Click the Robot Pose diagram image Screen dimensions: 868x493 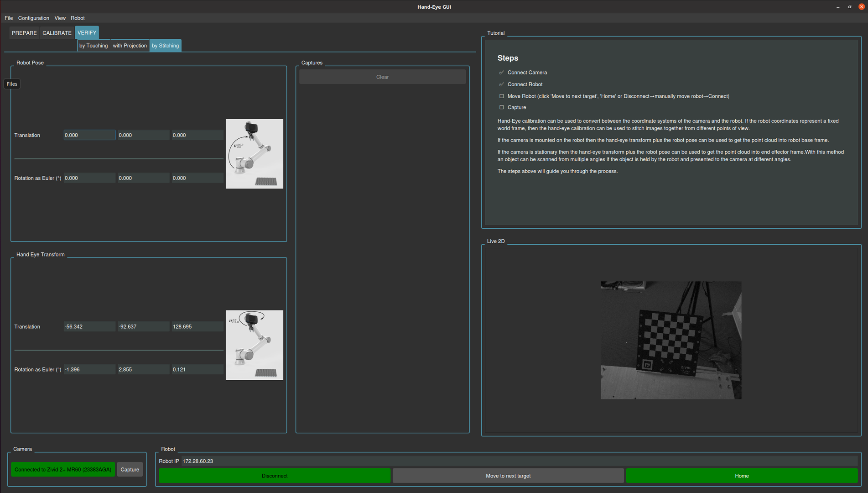pyautogui.click(x=254, y=154)
